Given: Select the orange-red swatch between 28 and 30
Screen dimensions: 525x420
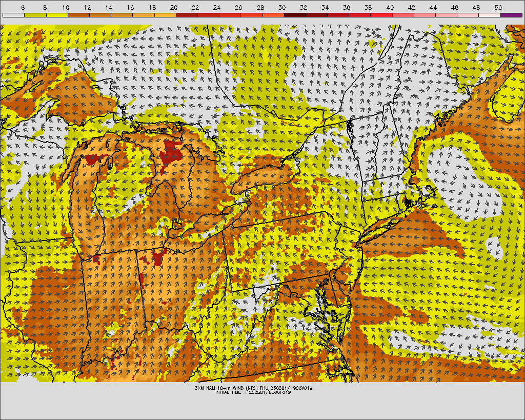Looking at the screenshot, I should click(x=273, y=15).
